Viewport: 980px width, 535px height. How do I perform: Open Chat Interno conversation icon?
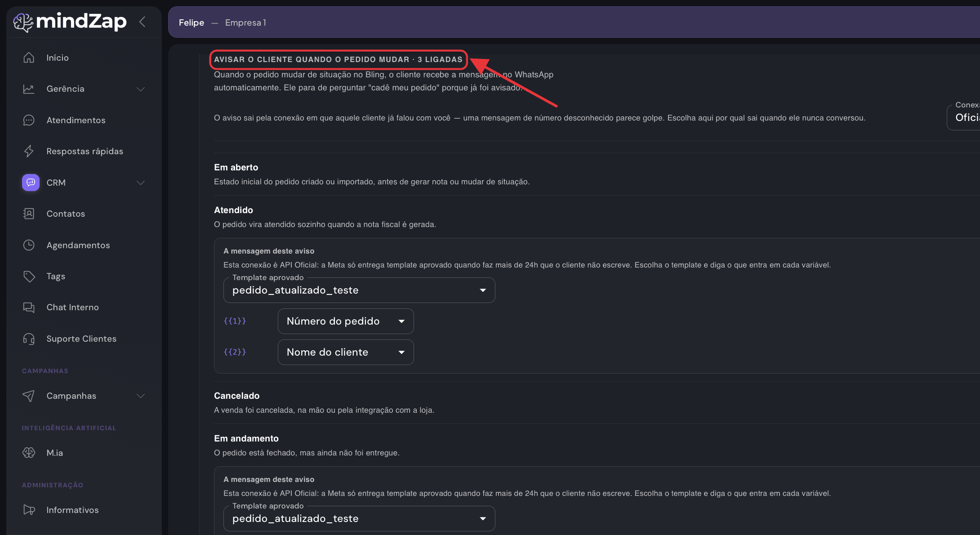tap(29, 308)
